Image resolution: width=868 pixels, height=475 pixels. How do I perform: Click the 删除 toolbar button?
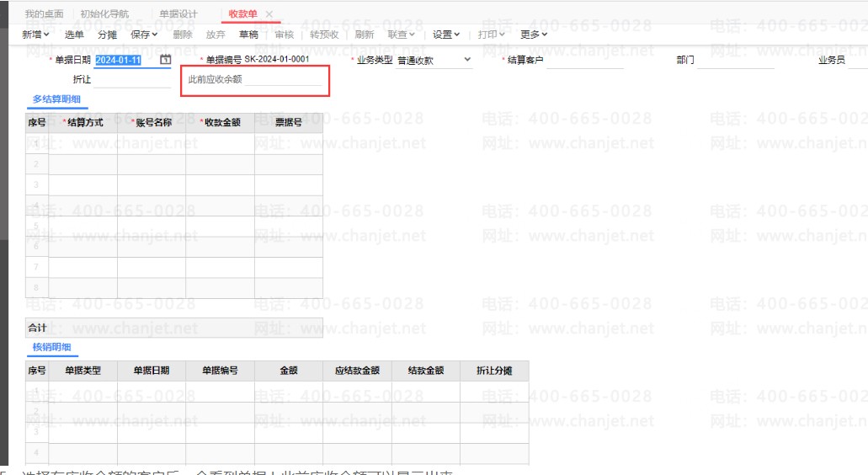(183, 35)
